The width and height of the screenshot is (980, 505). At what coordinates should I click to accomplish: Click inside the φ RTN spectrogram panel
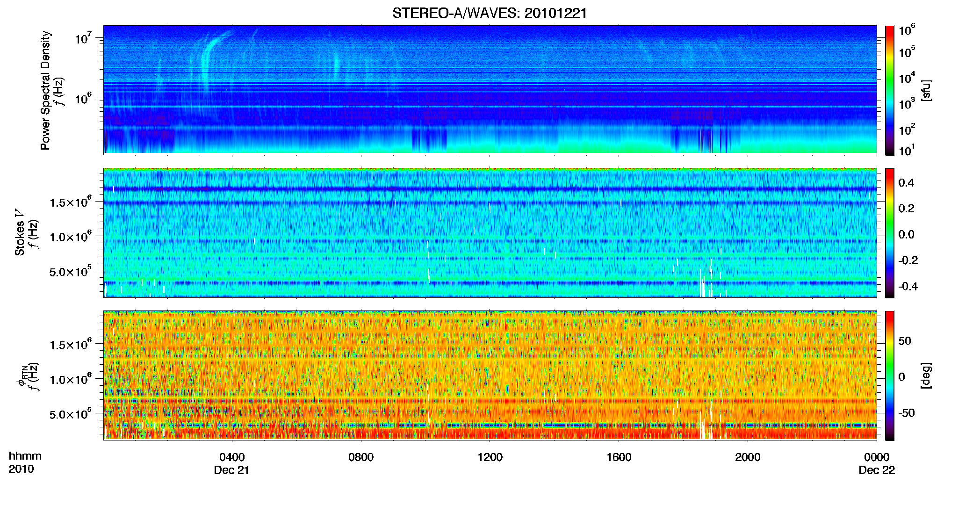point(490,375)
